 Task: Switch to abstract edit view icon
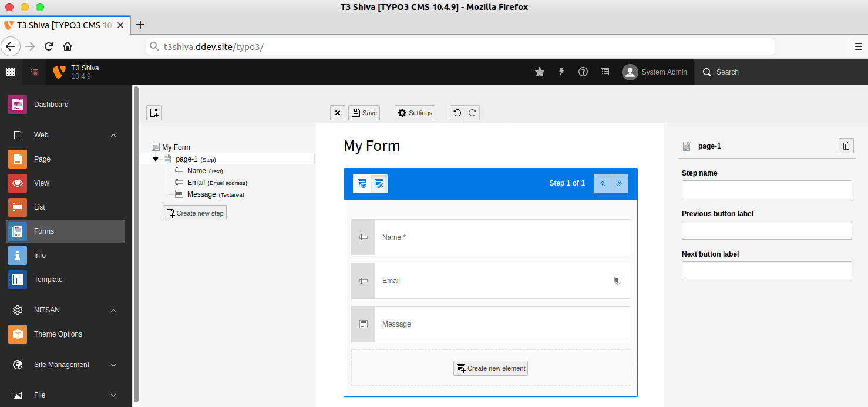379,184
